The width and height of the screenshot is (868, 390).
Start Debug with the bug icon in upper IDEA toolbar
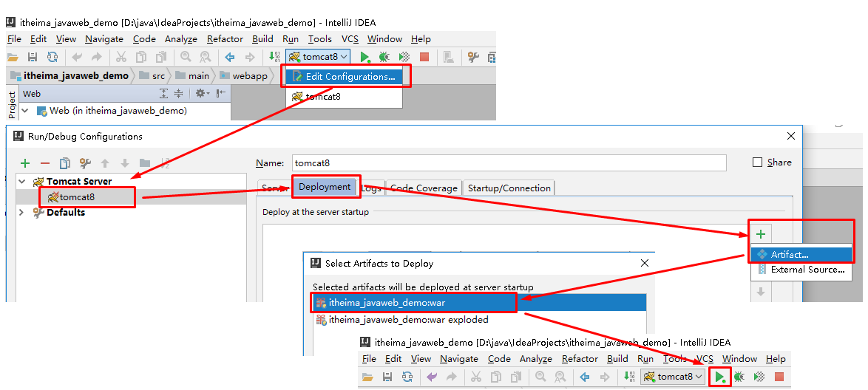(384, 56)
